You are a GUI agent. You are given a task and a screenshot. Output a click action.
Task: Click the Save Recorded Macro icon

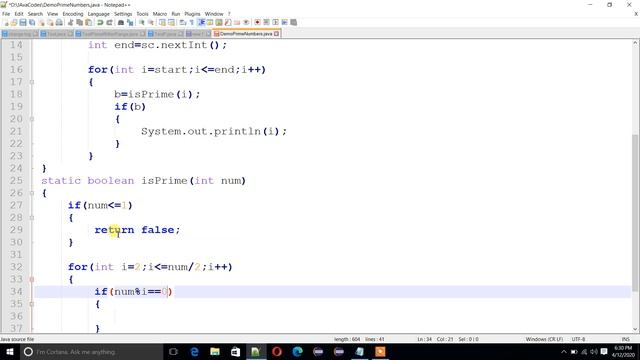293,22
